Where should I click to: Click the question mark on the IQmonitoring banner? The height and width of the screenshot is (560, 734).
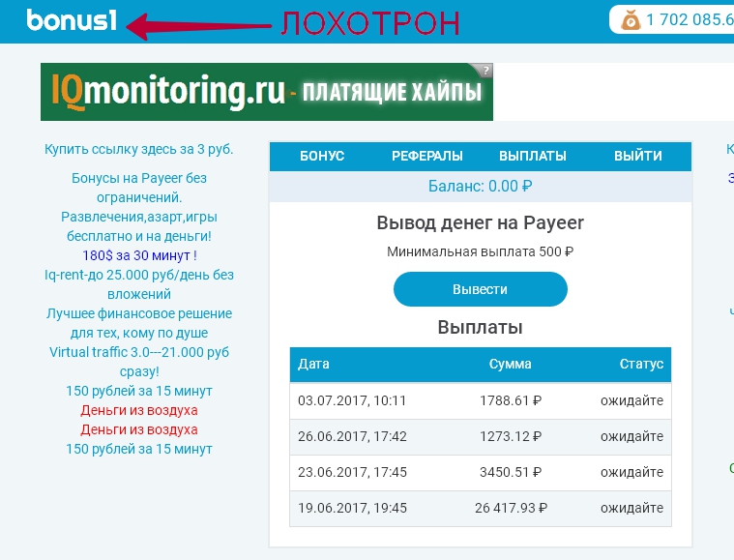pos(485,71)
